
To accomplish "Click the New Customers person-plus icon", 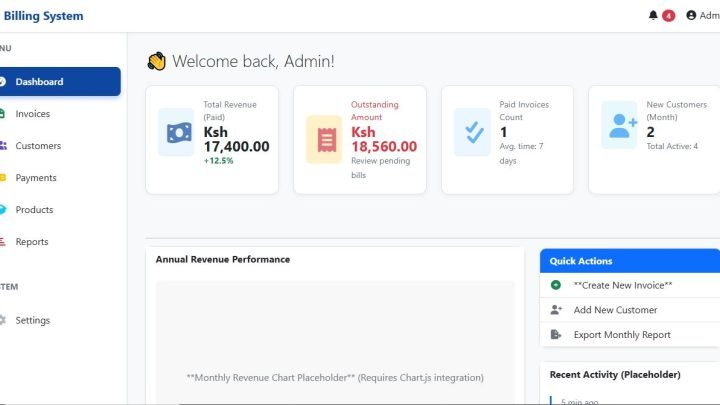I will pos(619,125).
